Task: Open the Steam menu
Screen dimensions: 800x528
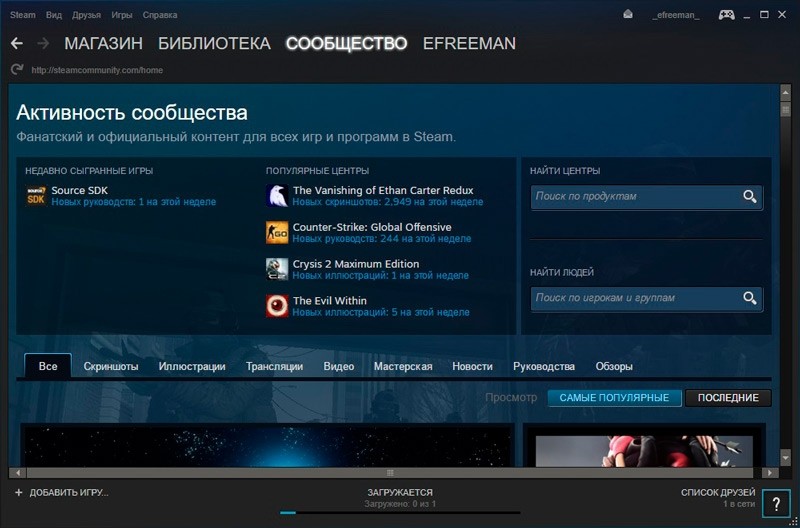Action: click(23, 15)
